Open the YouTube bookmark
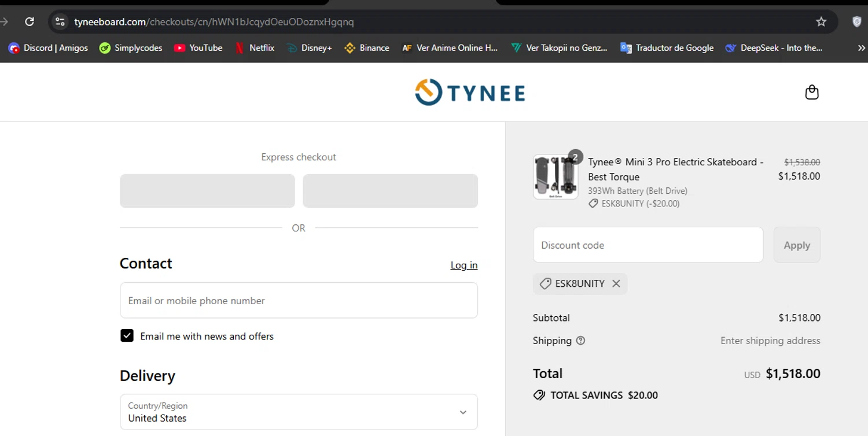 [x=198, y=48]
